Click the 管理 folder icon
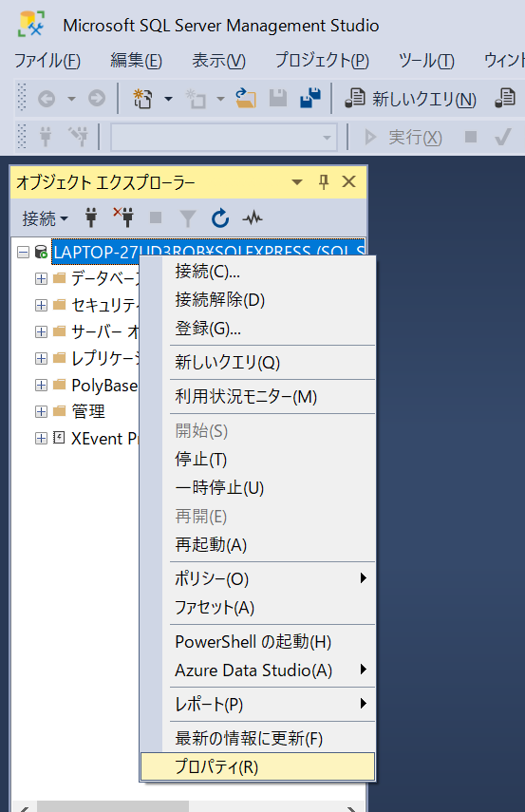This screenshot has width=525, height=812. [60, 411]
